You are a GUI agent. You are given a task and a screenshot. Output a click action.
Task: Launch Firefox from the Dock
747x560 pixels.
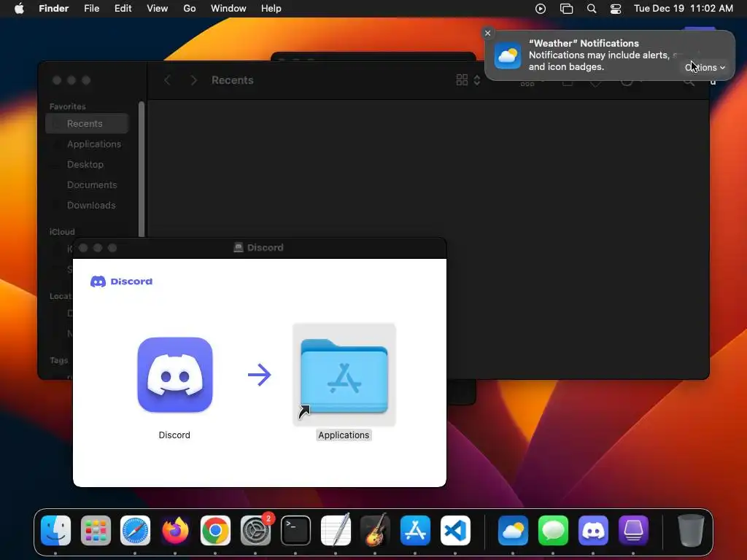point(175,530)
